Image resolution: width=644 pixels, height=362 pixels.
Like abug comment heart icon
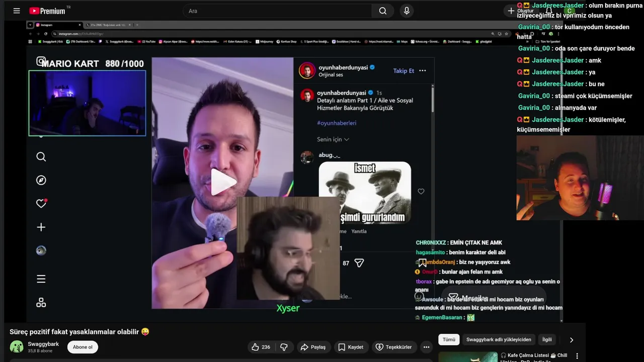[421, 192]
